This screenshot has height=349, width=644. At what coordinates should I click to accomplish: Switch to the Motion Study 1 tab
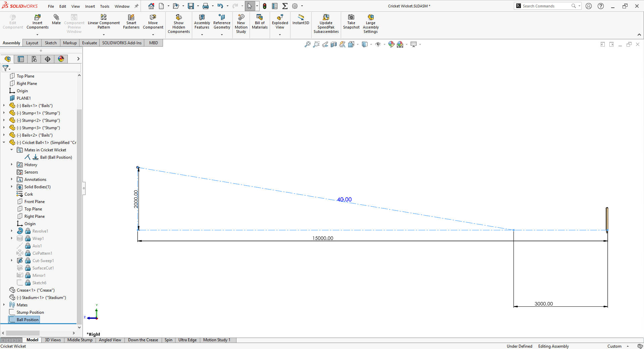(216, 340)
